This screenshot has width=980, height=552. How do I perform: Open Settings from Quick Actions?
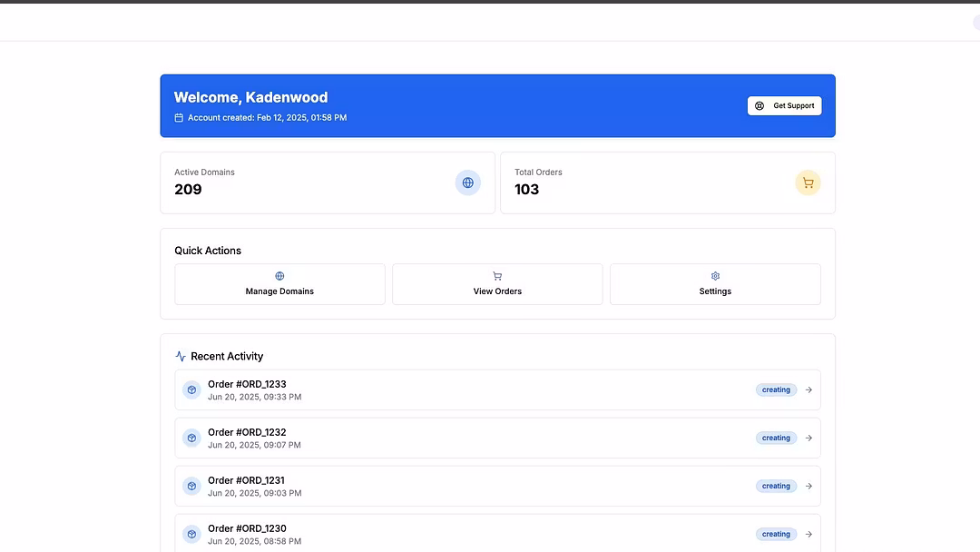point(715,284)
